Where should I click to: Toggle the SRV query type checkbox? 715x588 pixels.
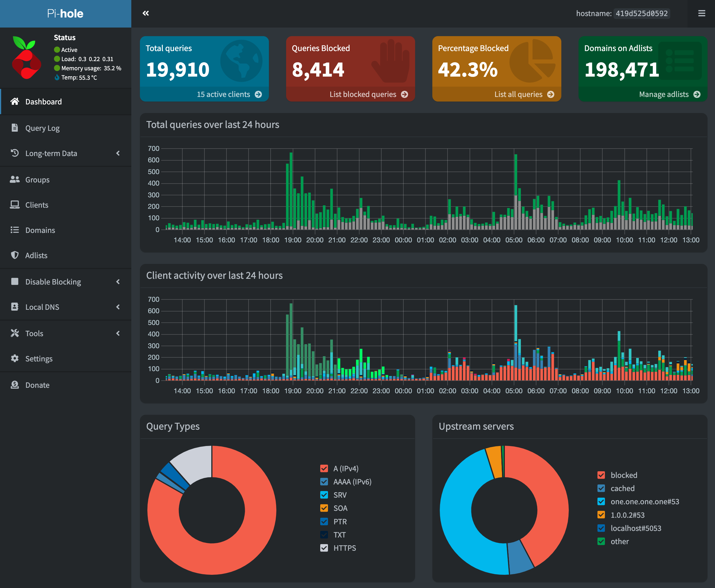point(324,495)
